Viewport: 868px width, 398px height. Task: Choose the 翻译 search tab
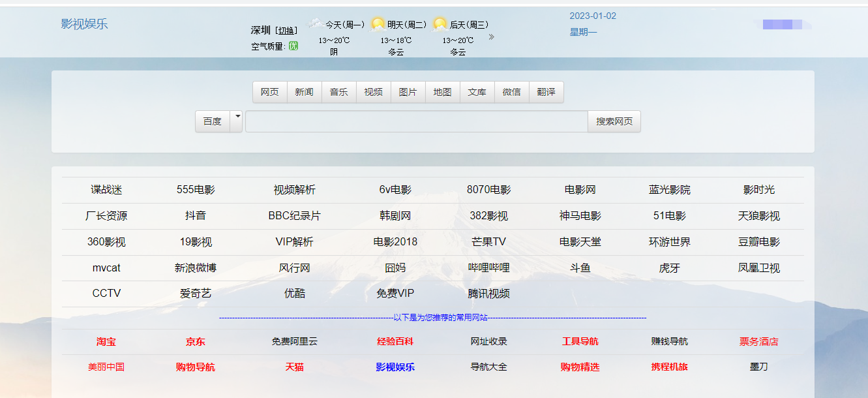(x=546, y=92)
